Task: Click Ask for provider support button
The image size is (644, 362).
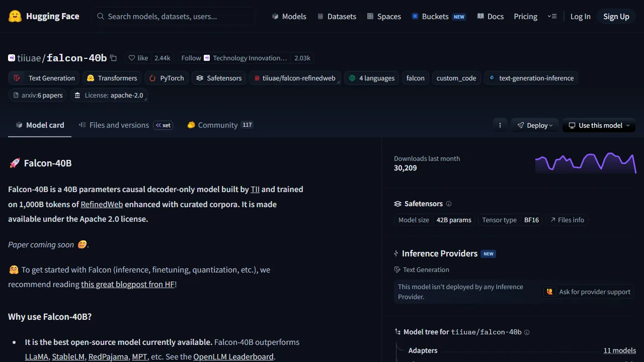Action: (x=588, y=292)
